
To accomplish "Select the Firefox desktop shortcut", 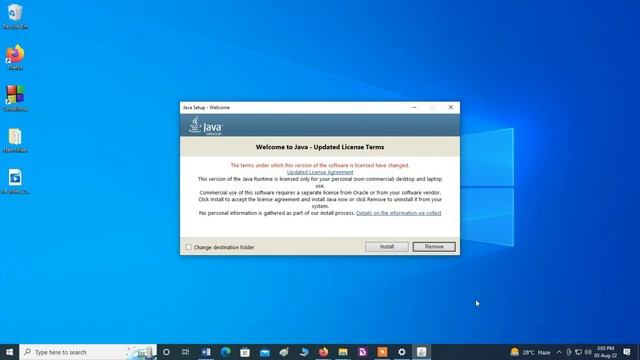I will [x=15, y=57].
